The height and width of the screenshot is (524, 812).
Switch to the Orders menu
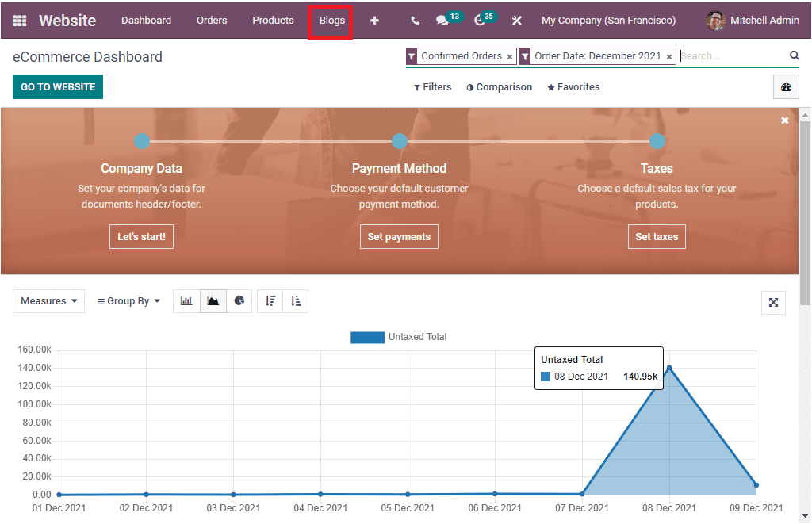click(212, 21)
